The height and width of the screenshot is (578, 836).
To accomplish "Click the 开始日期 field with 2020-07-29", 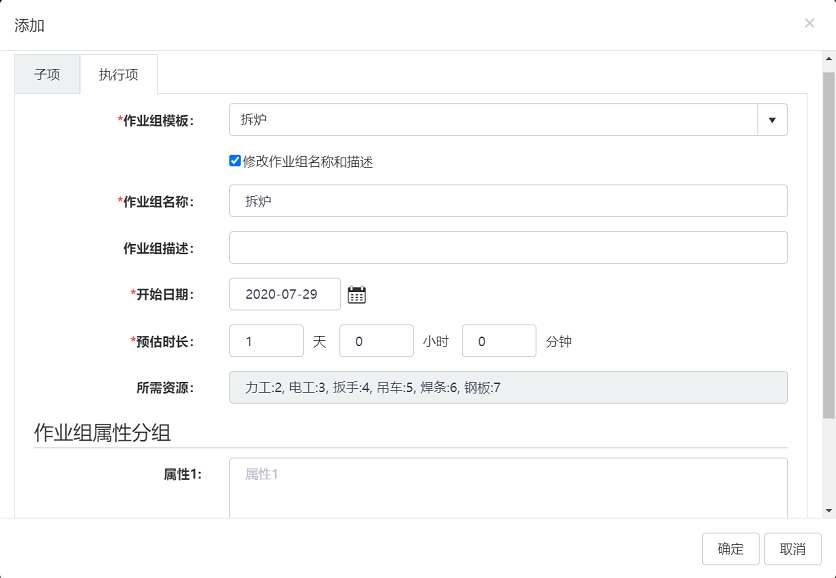I will click(x=284, y=294).
